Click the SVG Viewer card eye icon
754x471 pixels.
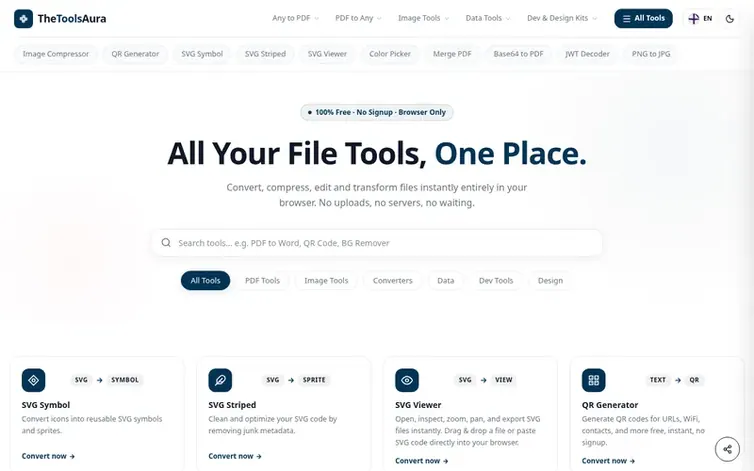(x=407, y=380)
